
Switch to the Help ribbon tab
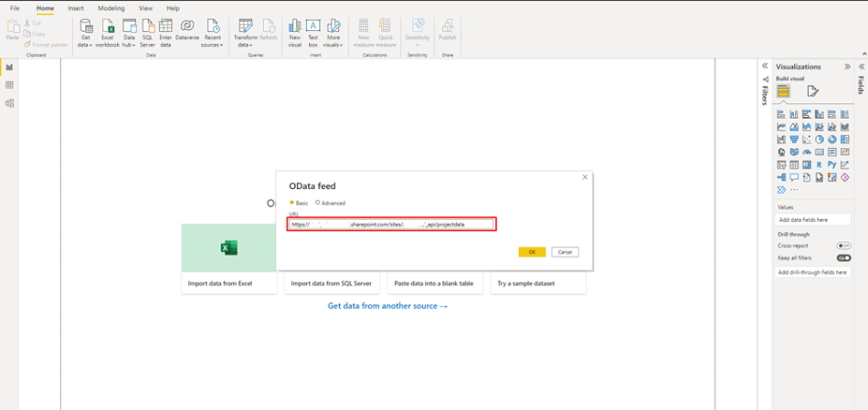pos(173,8)
